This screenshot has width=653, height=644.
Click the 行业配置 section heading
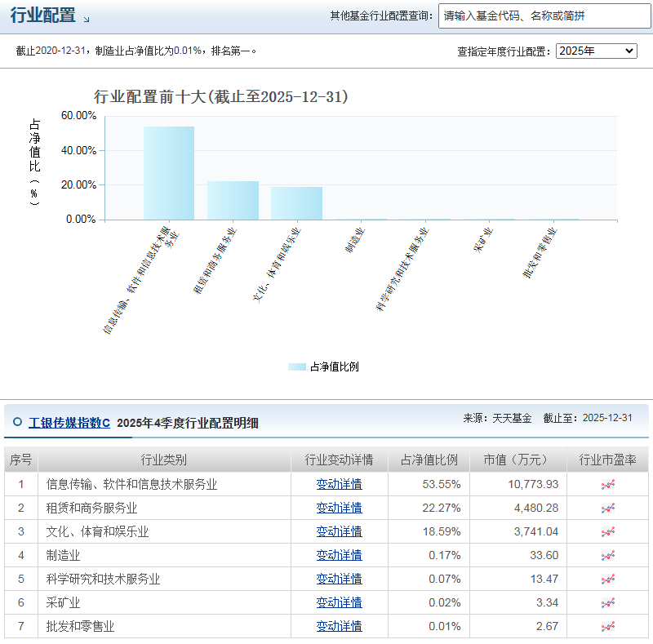(x=43, y=16)
